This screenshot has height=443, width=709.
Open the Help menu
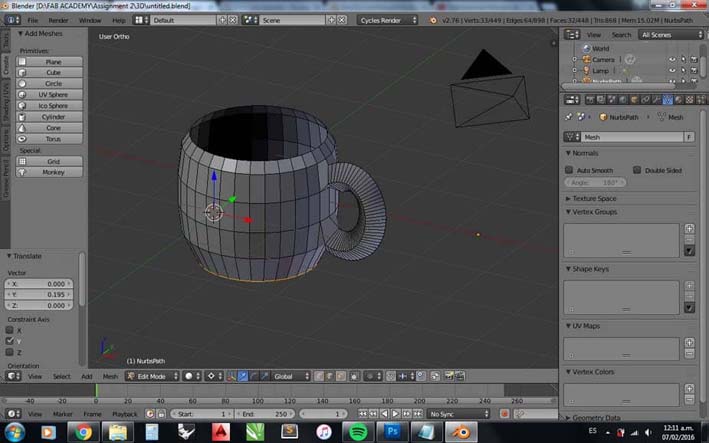[118, 20]
